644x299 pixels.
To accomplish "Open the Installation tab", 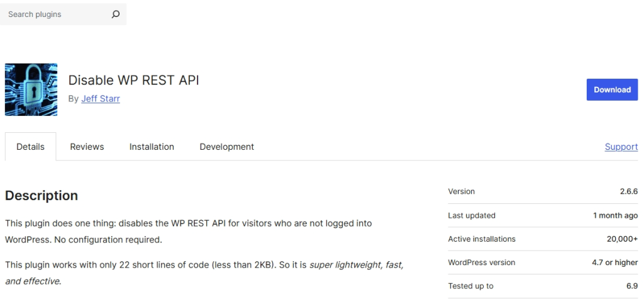I will click(x=152, y=147).
